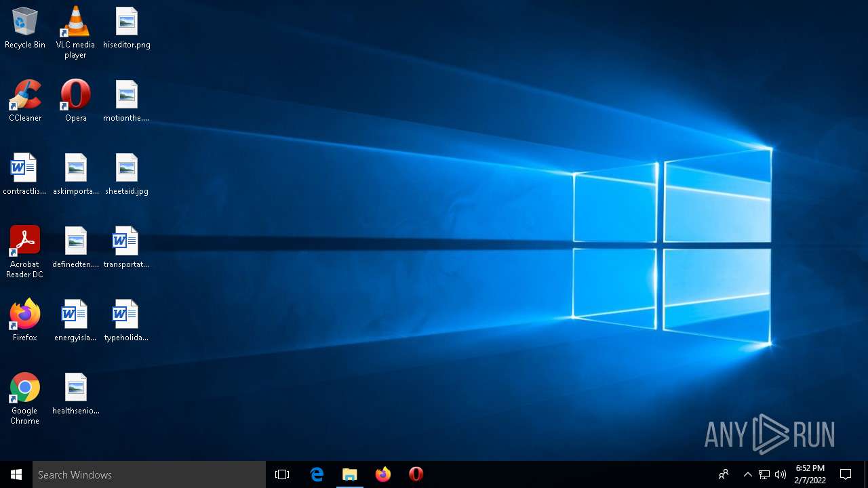Launch Opera from the taskbar
Image resolution: width=868 pixels, height=488 pixels.
(416, 474)
